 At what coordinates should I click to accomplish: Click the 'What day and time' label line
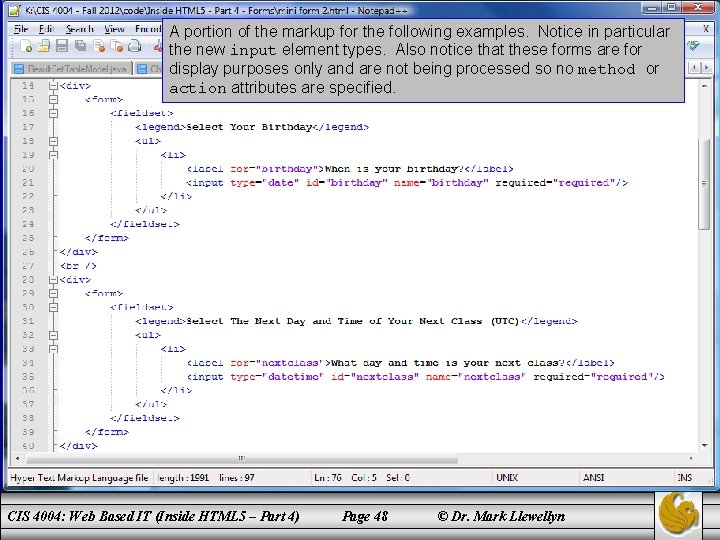tap(400, 363)
